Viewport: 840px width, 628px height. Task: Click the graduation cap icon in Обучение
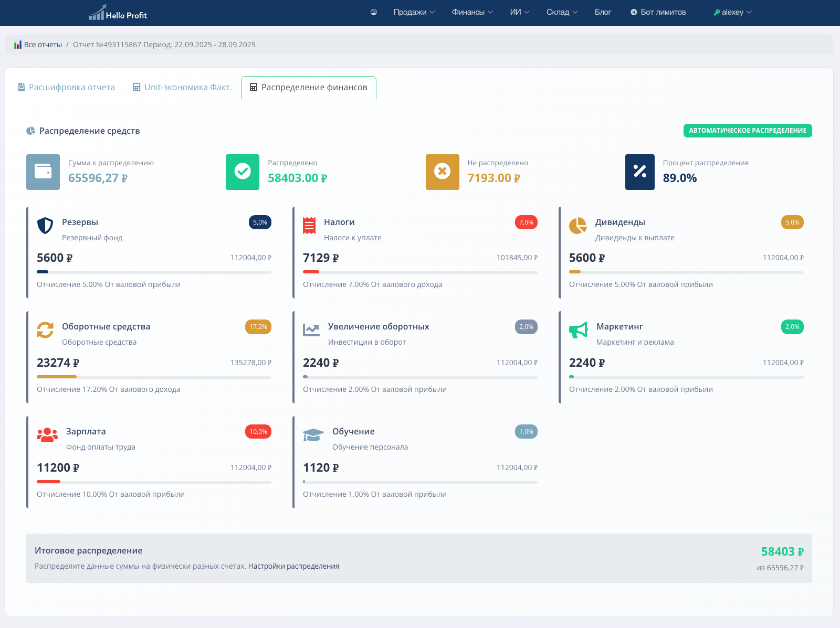click(x=313, y=435)
